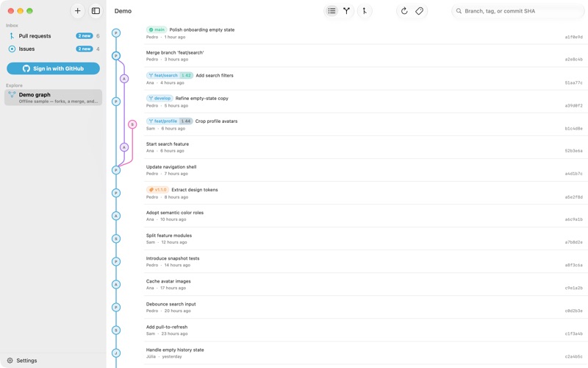Open Issues in the Inbox
This screenshot has width=588, height=368.
coord(53,49)
